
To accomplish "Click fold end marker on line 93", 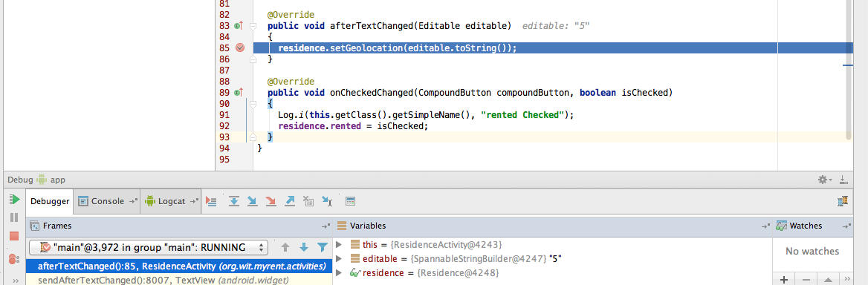I will 253,137.
